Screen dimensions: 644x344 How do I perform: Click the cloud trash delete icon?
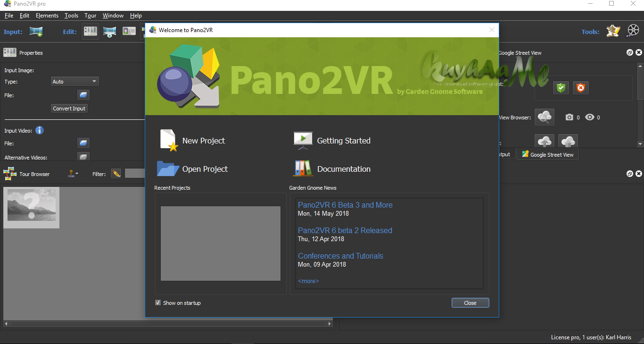point(568,141)
